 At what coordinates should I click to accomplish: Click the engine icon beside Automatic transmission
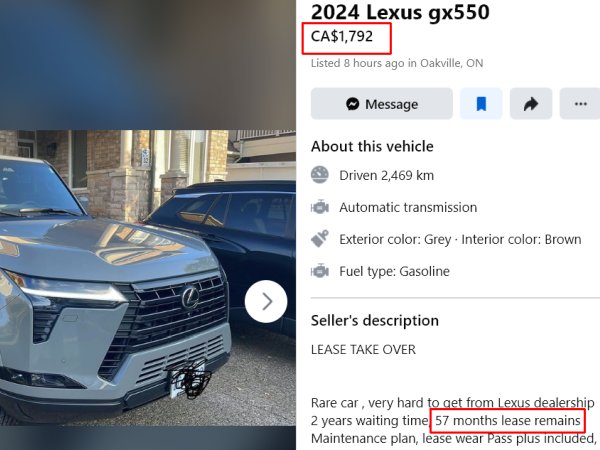[320, 207]
